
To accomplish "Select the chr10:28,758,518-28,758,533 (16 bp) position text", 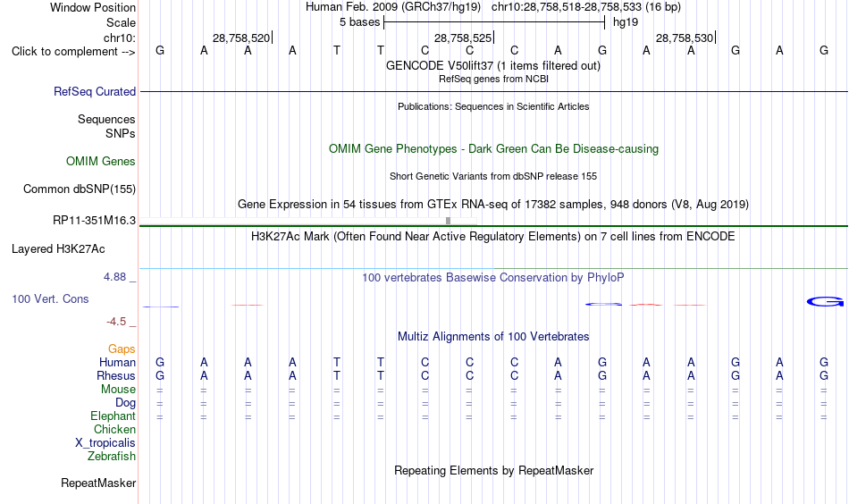I will point(586,7).
